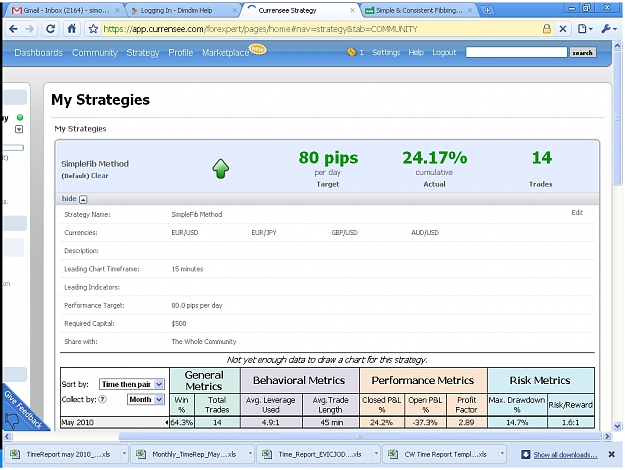Switch to the Logging In - Dimdim Help tab
625x470 pixels.
183,10
